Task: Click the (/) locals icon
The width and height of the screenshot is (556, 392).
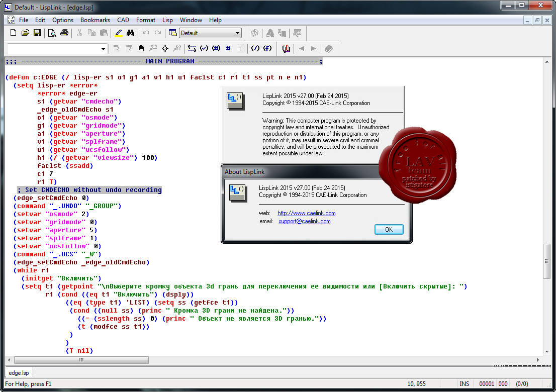Action: click(255, 49)
